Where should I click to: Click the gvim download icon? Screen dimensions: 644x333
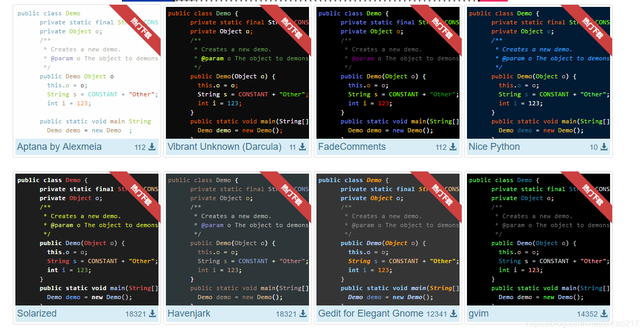(604, 313)
